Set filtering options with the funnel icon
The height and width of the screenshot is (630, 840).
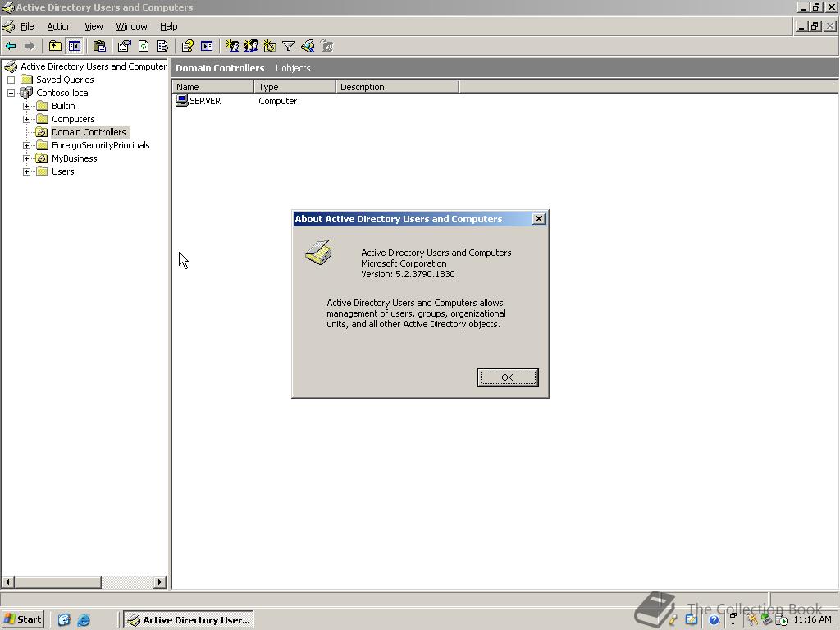pyautogui.click(x=289, y=47)
